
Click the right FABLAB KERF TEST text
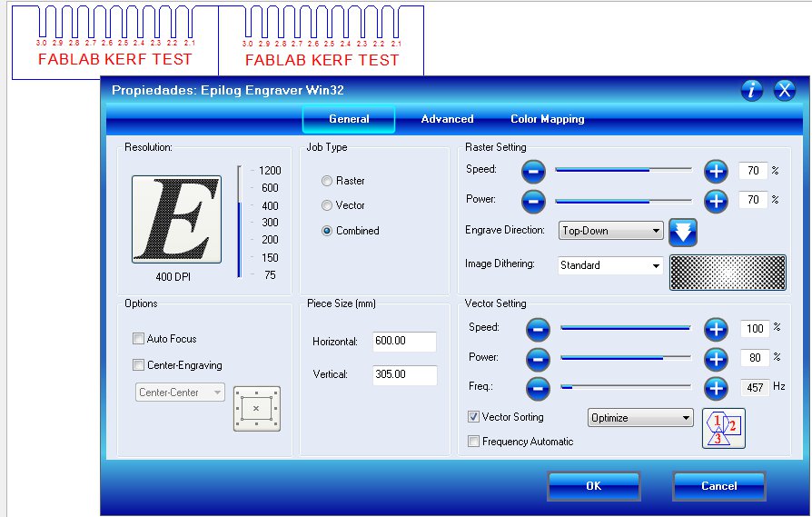click(x=322, y=60)
